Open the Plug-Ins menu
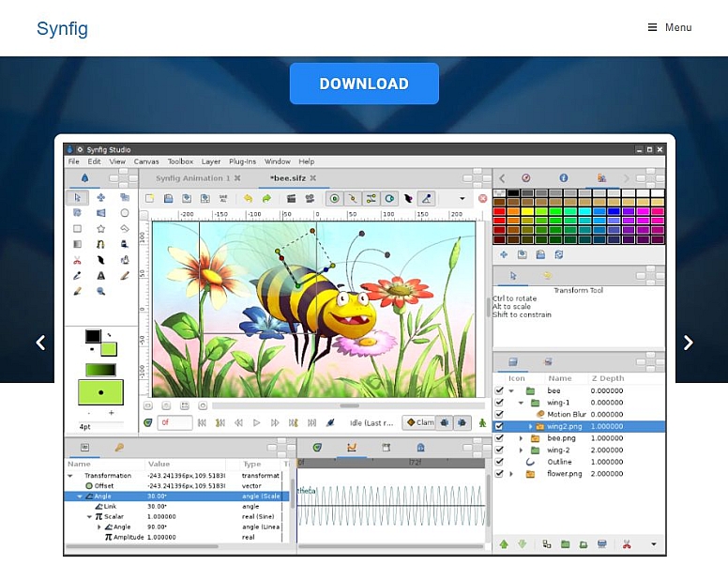The image size is (728, 565). tap(242, 161)
